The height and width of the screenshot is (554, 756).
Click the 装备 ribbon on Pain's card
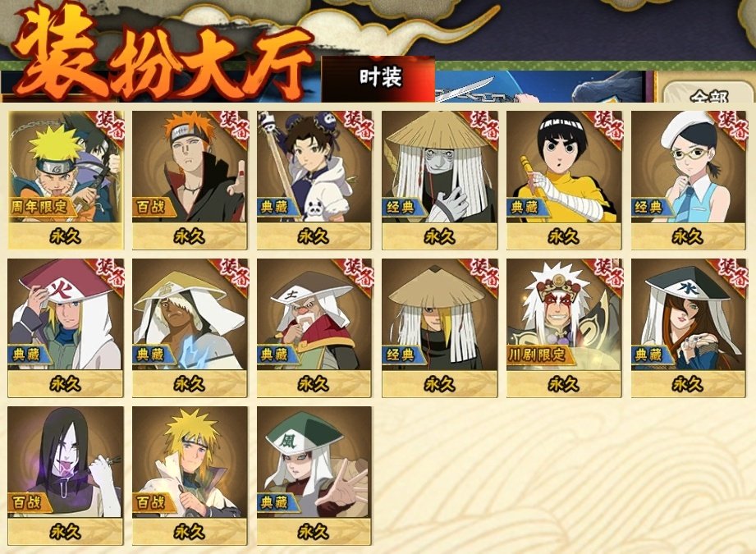(234, 125)
